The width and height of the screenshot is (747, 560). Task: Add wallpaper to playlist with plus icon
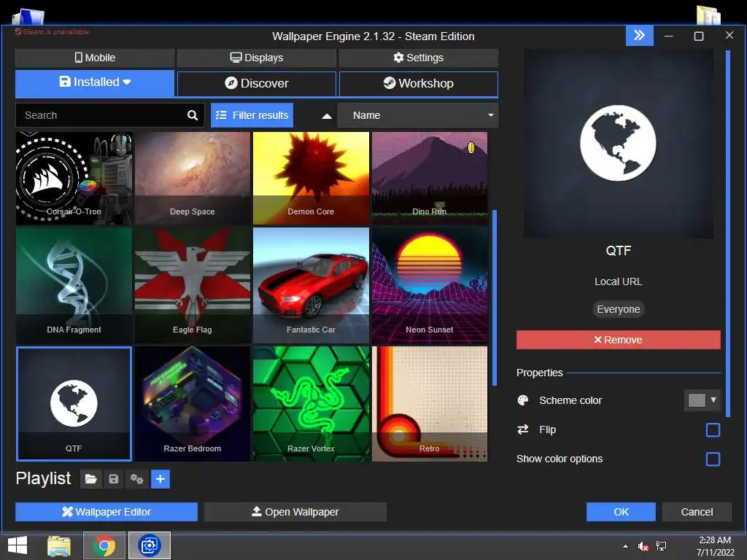click(x=160, y=479)
